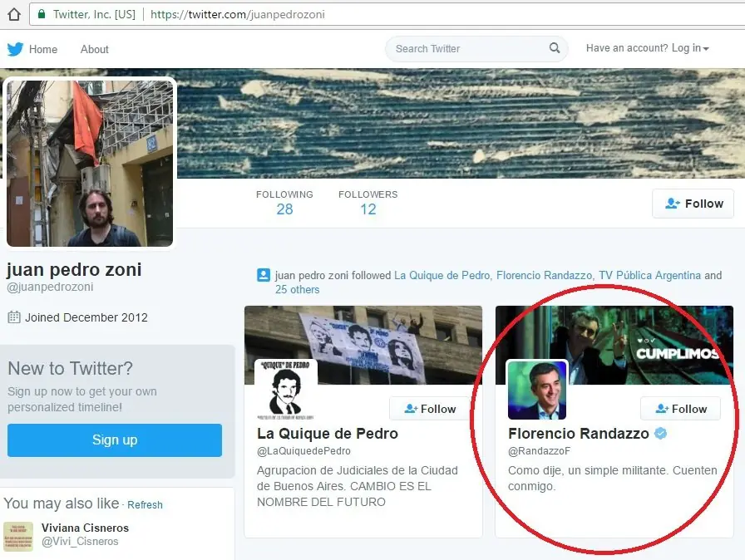The height and width of the screenshot is (560, 745).
Task: Open Florencio Randazzo card title
Action: point(578,433)
